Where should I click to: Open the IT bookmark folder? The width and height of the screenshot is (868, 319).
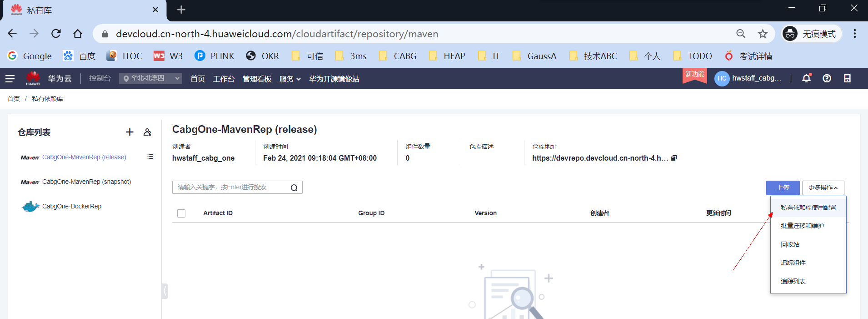(489, 56)
